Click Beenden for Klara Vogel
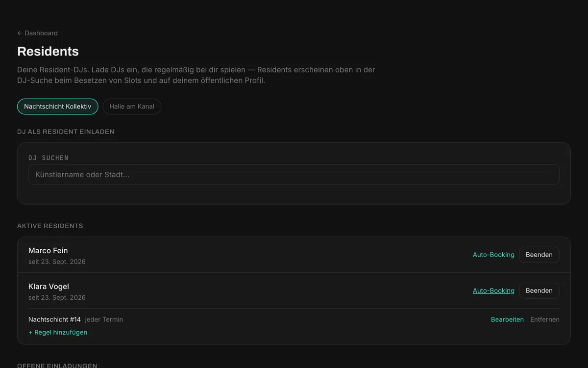Screen dimensions: 588x368 [539, 290]
